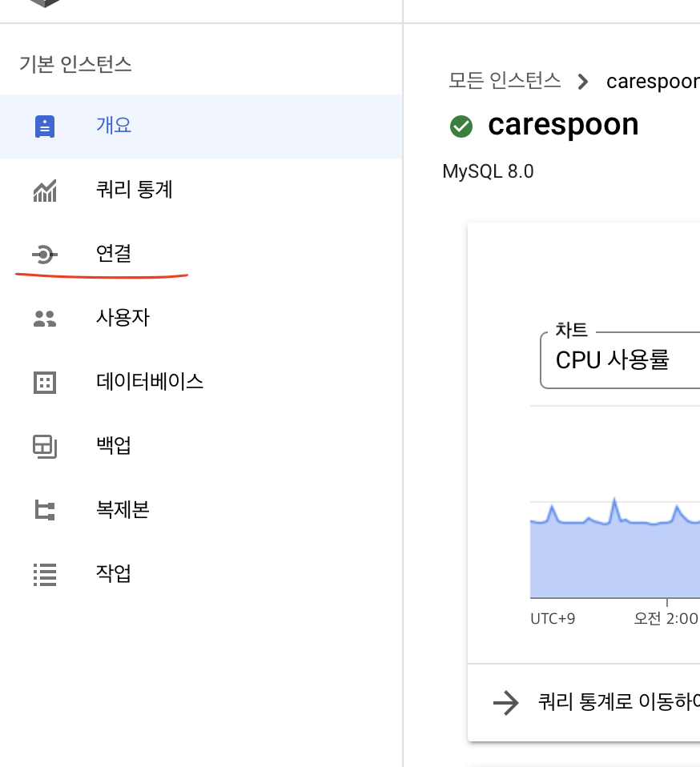Open the 작업 operations list
The image size is (700, 767).
point(201,574)
